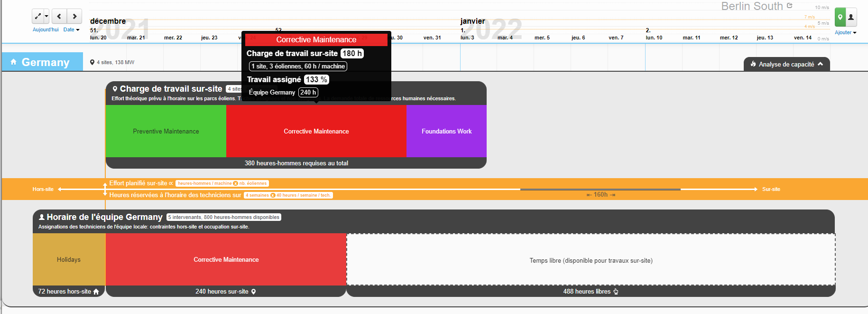Collapse the Analyse de capacité panel
Viewport: 868px width, 314px height.
click(821, 64)
